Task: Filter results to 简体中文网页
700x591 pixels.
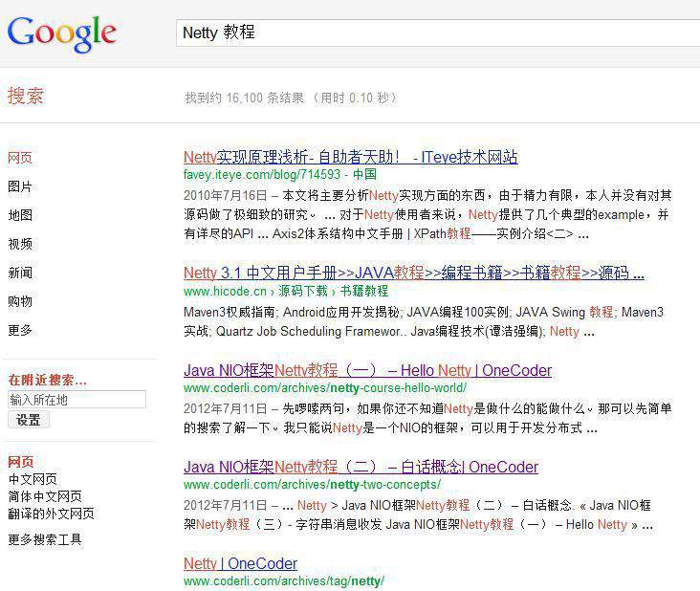Action: (45, 496)
